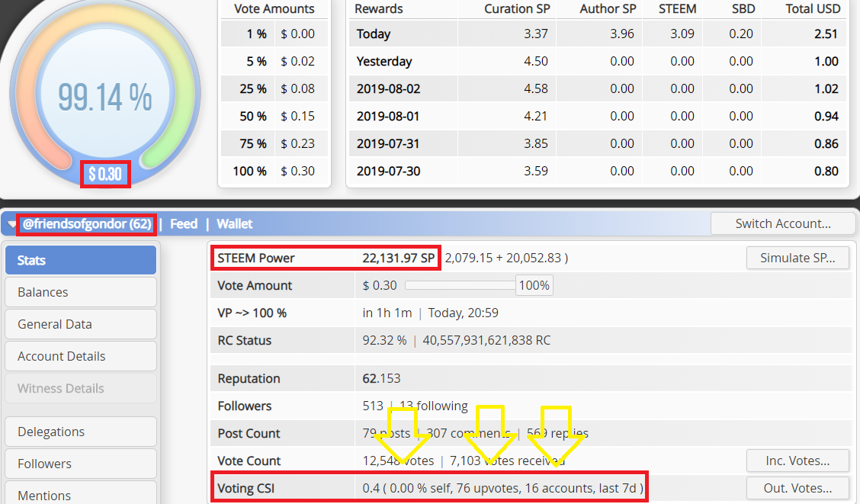Click the 2019-08-02 rewards row
This screenshot has height=504, width=860.
597,89
